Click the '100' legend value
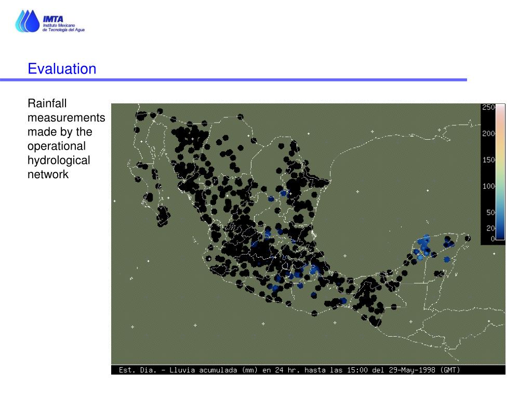Viewport: 532px width, 399px height. tap(488, 187)
